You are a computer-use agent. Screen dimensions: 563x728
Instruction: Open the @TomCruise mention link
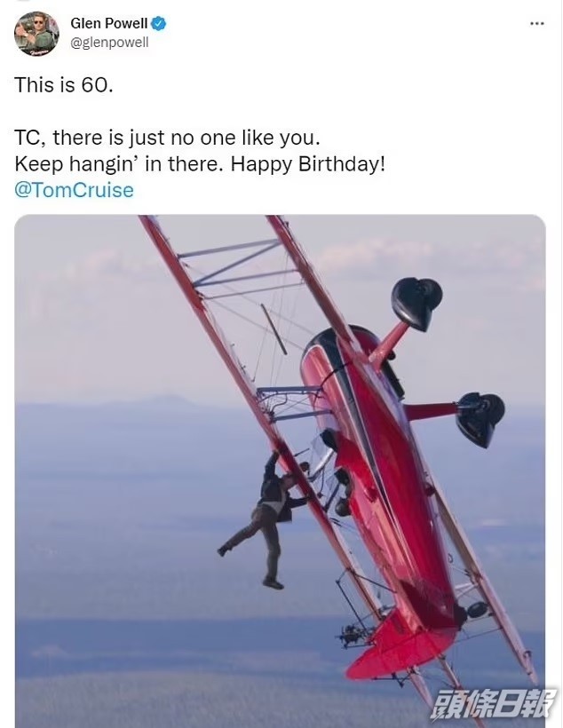coord(74,190)
